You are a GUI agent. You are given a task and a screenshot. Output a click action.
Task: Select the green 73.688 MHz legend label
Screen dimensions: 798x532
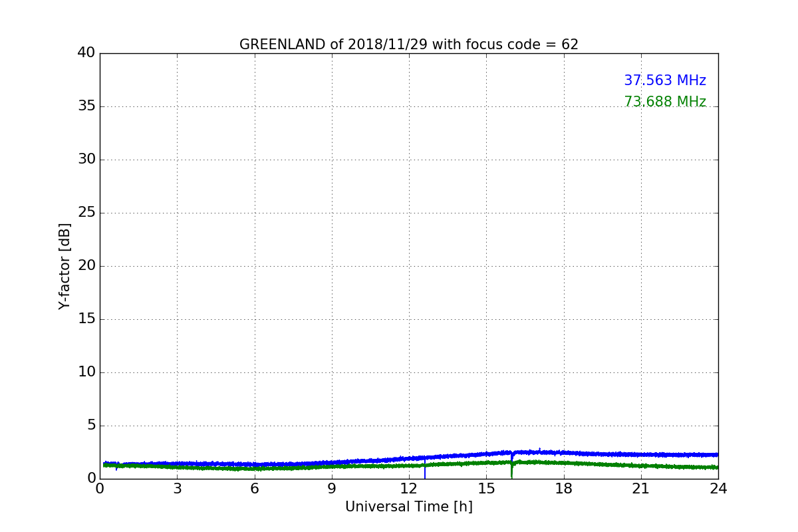click(665, 102)
